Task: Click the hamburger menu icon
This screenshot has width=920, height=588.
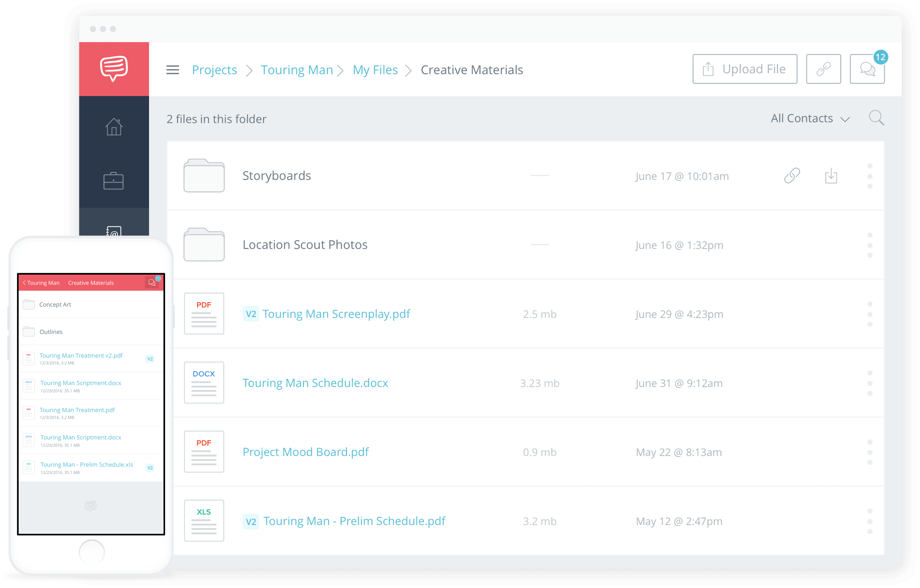Action: 173,69
